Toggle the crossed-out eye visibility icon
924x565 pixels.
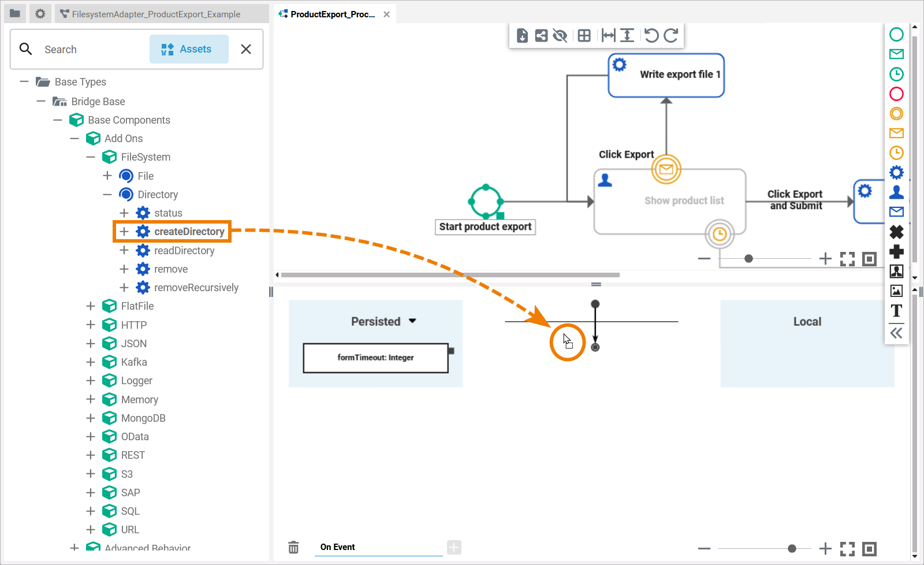point(560,36)
